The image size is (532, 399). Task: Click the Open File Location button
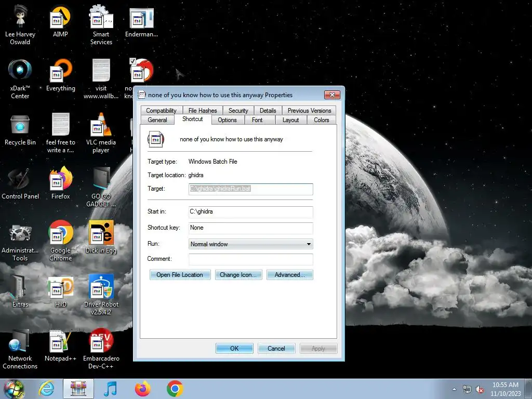pos(180,275)
